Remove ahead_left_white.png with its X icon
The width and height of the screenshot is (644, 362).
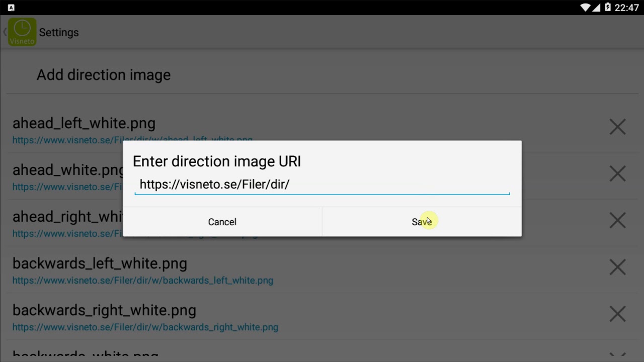(617, 127)
